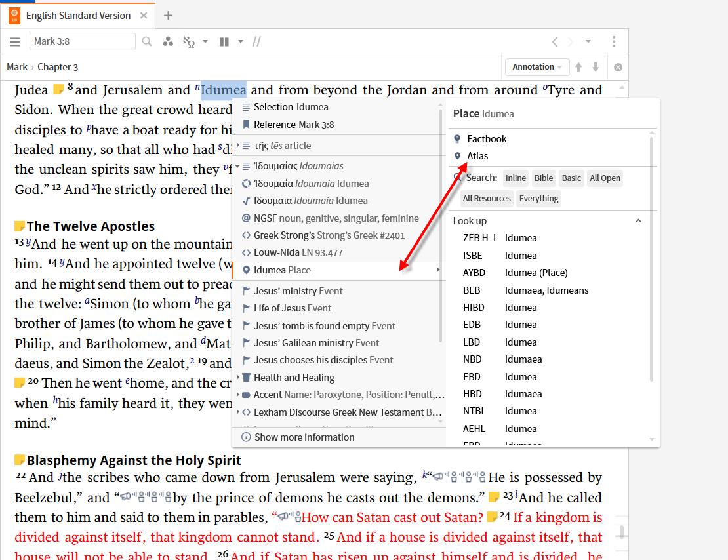The width and height of the screenshot is (728, 560).
Task: Select the NGSF morphology entry
Action: point(336,218)
